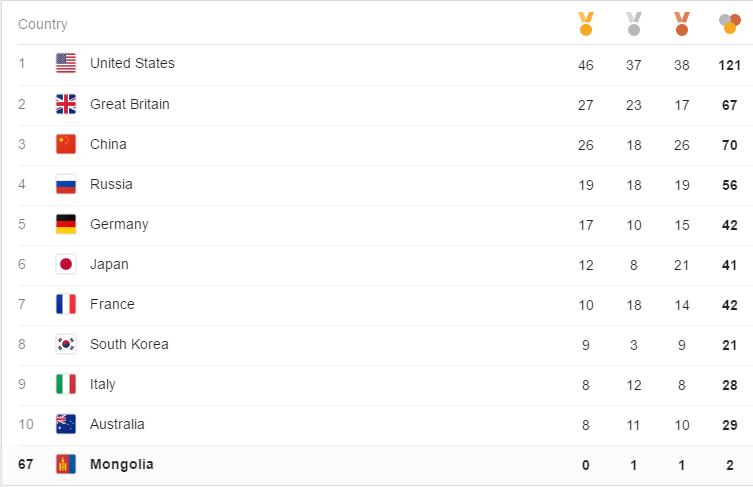Click the gold medal column icon

tap(585, 24)
